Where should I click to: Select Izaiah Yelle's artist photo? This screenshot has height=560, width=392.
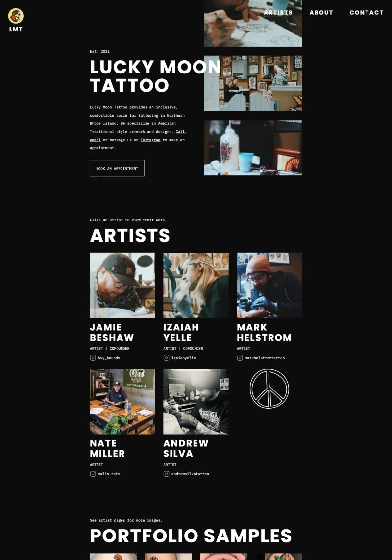(x=196, y=285)
